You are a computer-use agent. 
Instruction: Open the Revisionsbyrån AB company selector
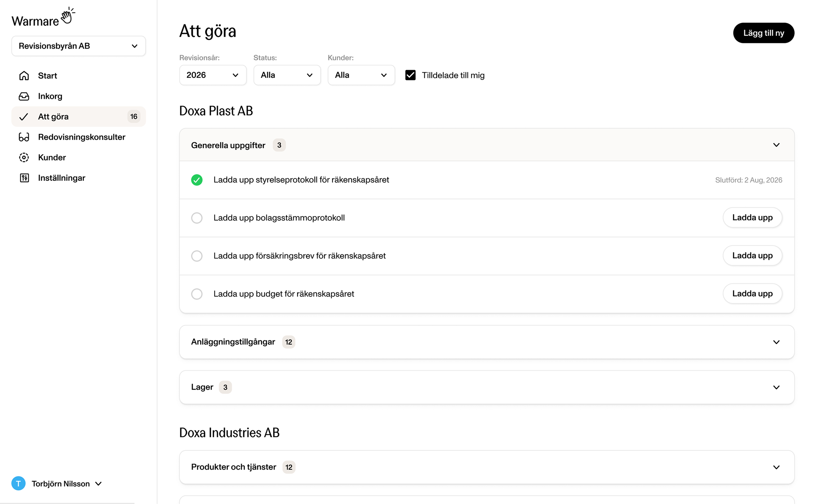(x=78, y=46)
